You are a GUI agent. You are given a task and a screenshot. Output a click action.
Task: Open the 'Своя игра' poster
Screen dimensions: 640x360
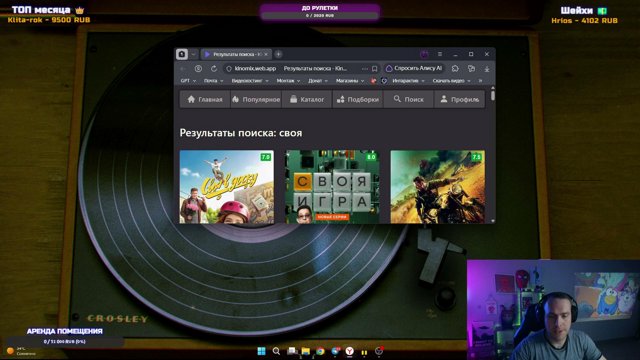point(332,187)
